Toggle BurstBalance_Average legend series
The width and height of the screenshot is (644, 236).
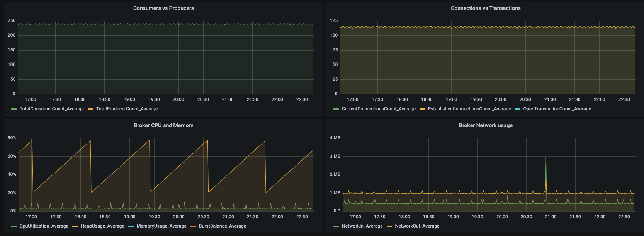[x=223, y=226]
